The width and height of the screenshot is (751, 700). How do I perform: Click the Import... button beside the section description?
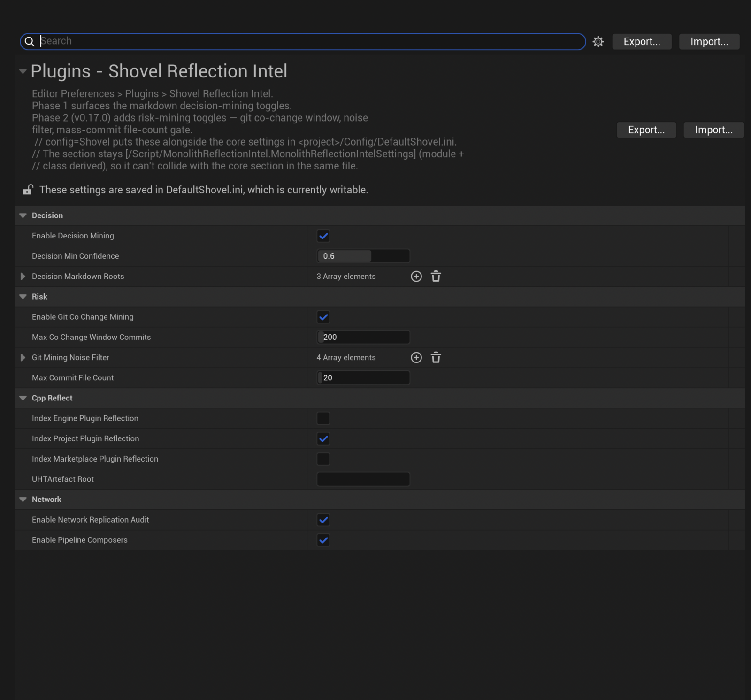tap(713, 130)
